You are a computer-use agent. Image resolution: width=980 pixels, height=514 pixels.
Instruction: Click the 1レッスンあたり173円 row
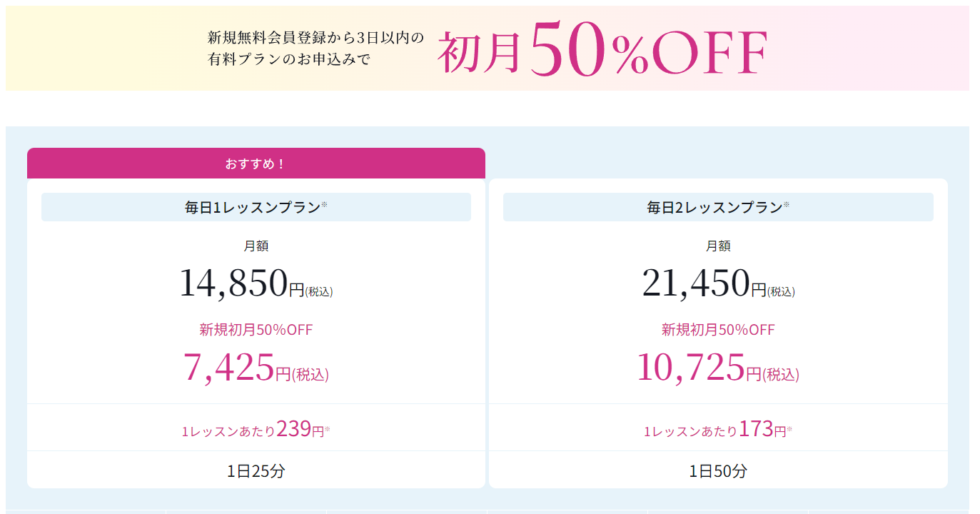[718, 428]
